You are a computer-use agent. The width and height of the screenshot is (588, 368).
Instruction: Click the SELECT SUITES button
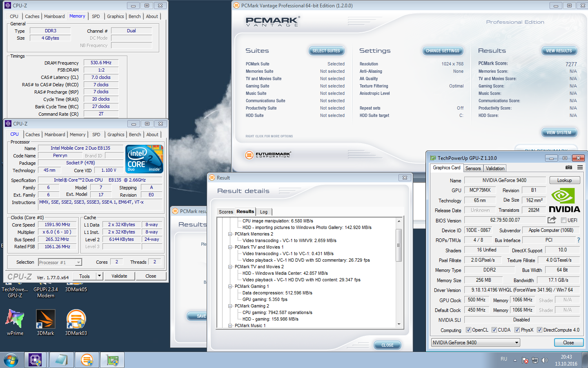click(326, 51)
